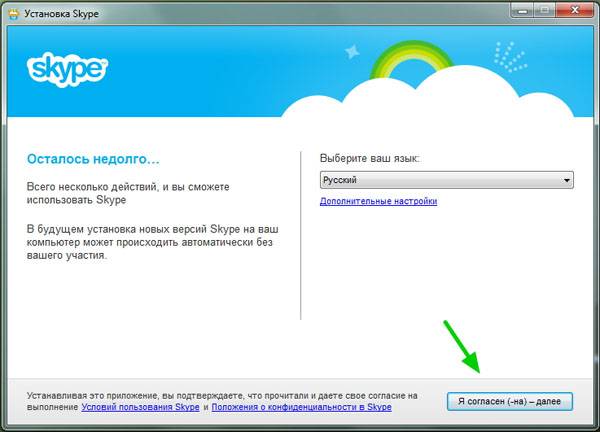Close the Установка Skype window

pyautogui.click(x=574, y=11)
